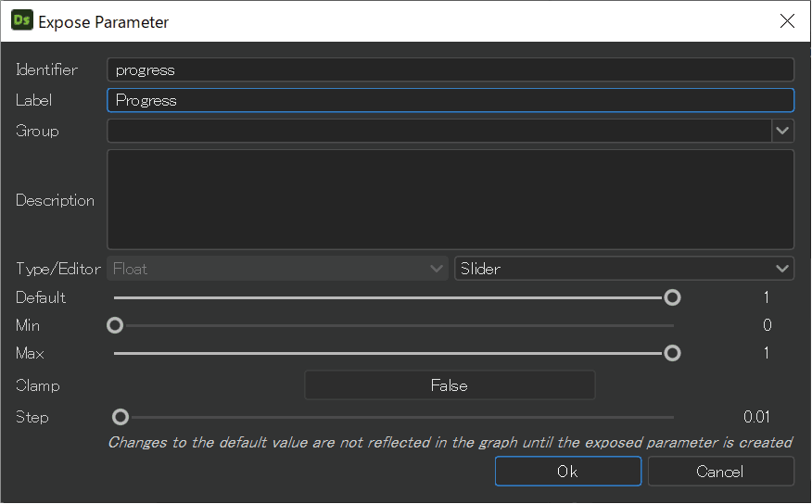Click the Default slider handle

(672, 297)
